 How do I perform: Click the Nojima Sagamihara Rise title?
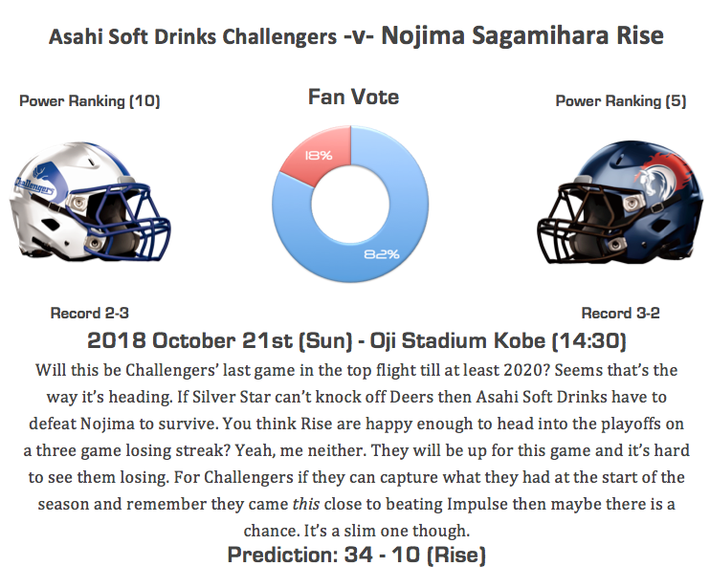pos(522,35)
